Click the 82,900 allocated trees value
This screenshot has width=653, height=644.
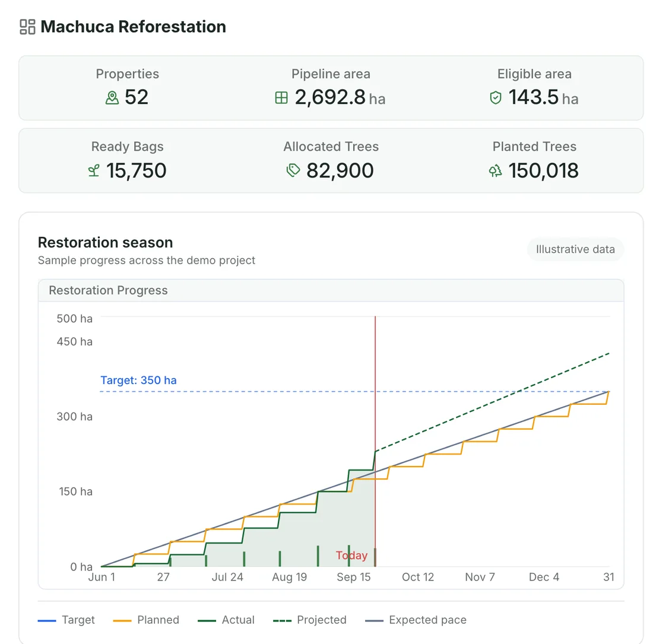340,171
